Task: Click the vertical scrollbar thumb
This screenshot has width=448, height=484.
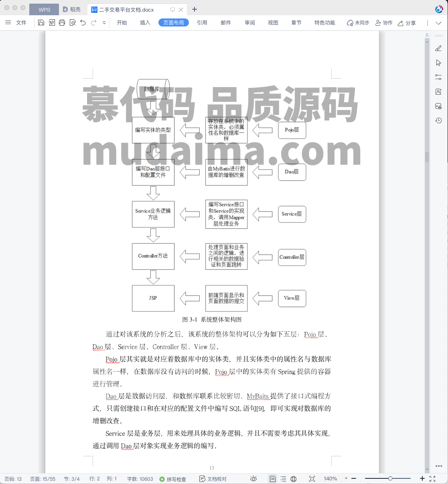Action: (427, 157)
